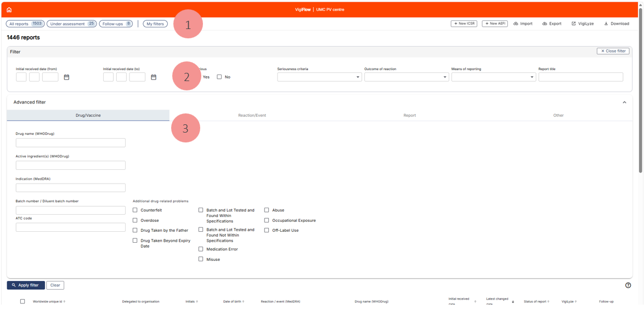Open calendar picker for initial received date from
This screenshot has height=309, width=644.
coord(66,77)
